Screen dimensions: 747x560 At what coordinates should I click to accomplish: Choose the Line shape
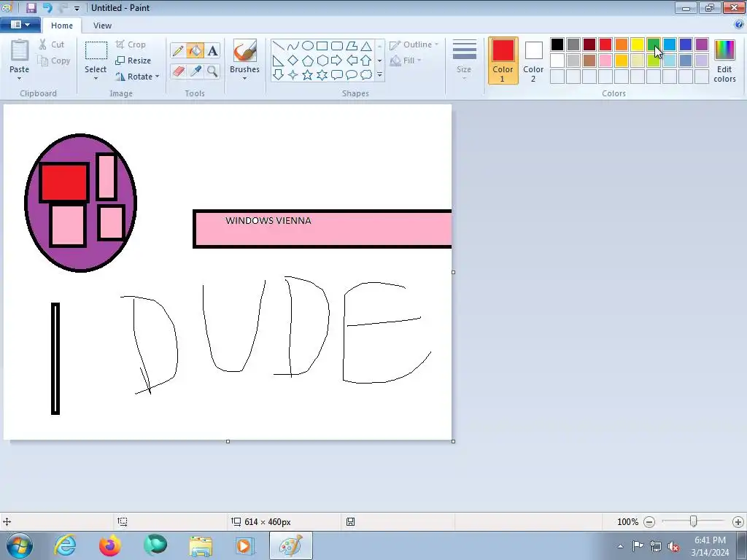278,46
